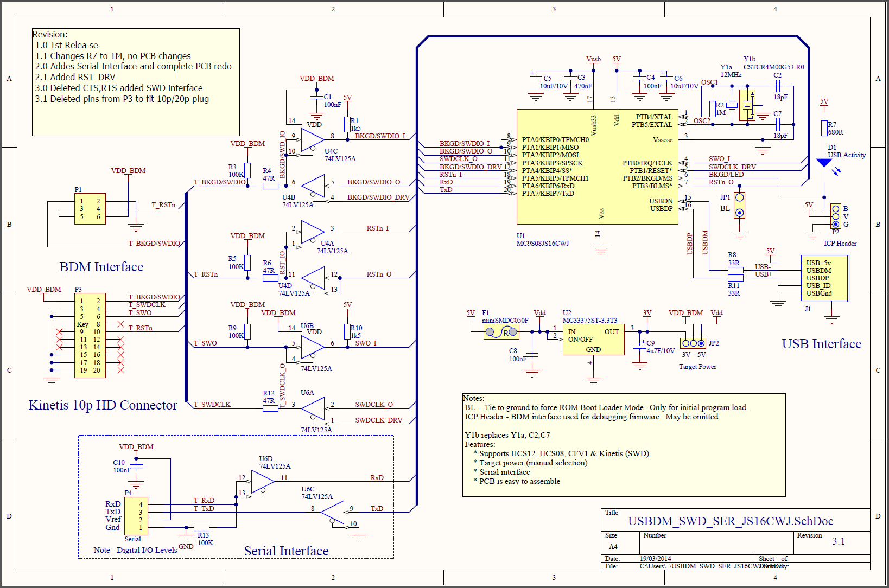Click the title 'USBDM_SWD_SER_JS16CWJ.SchDoc'

[731, 521]
